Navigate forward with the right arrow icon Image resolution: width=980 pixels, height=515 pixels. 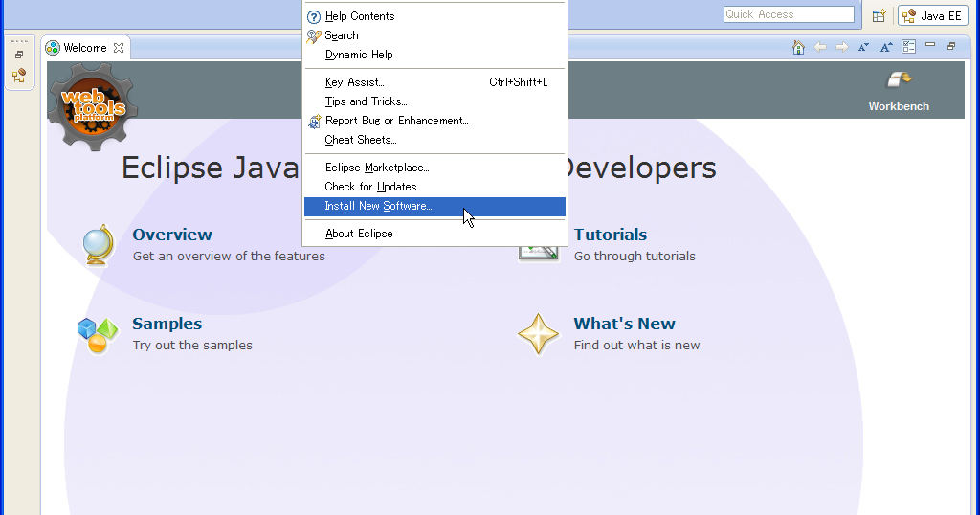[842, 48]
